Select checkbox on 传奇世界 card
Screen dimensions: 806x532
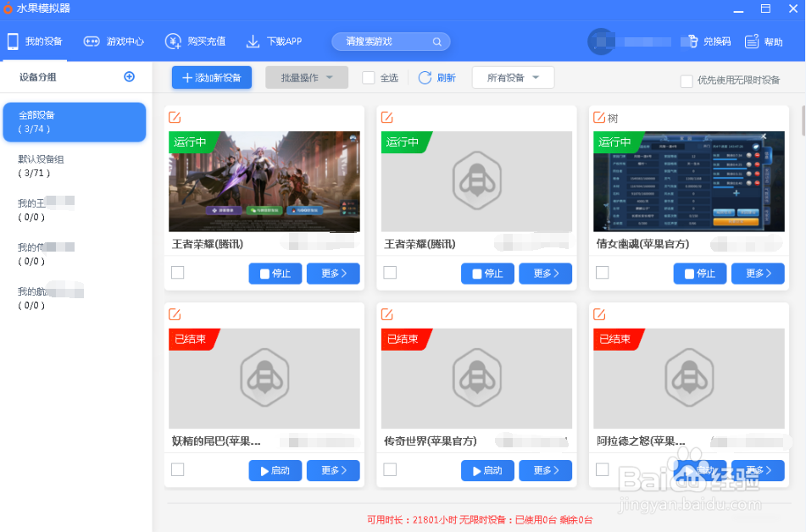(390, 469)
